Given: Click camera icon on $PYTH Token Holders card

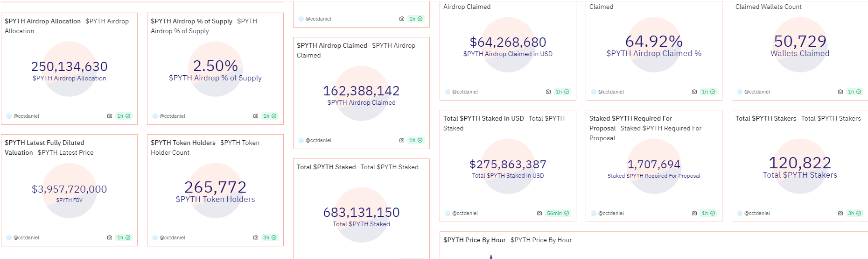Looking at the screenshot, I should [x=256, y=237].
